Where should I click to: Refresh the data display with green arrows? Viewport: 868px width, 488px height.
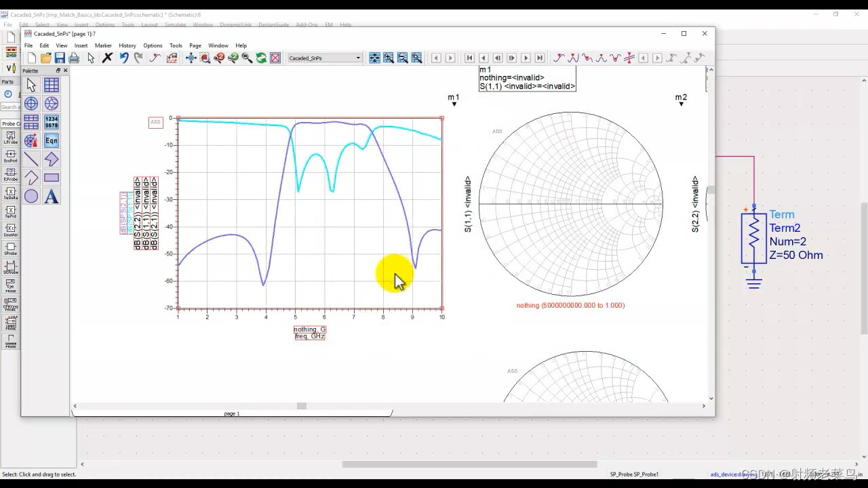[x=261, y=58]
